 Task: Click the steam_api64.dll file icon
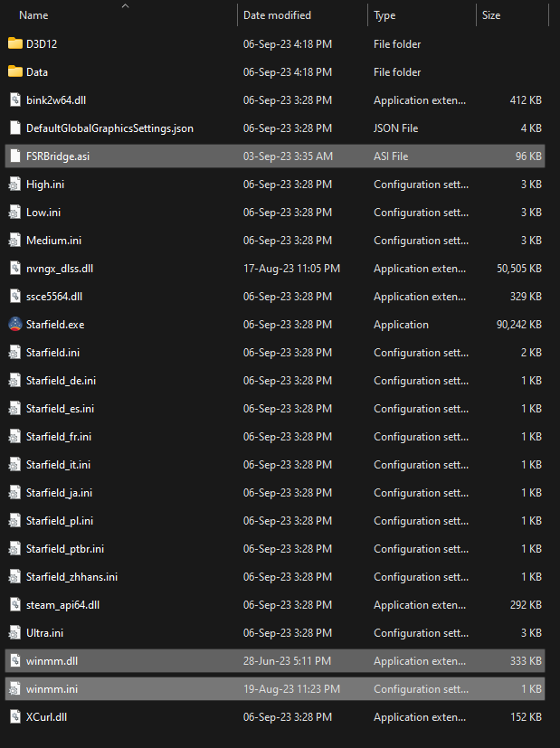15,605
